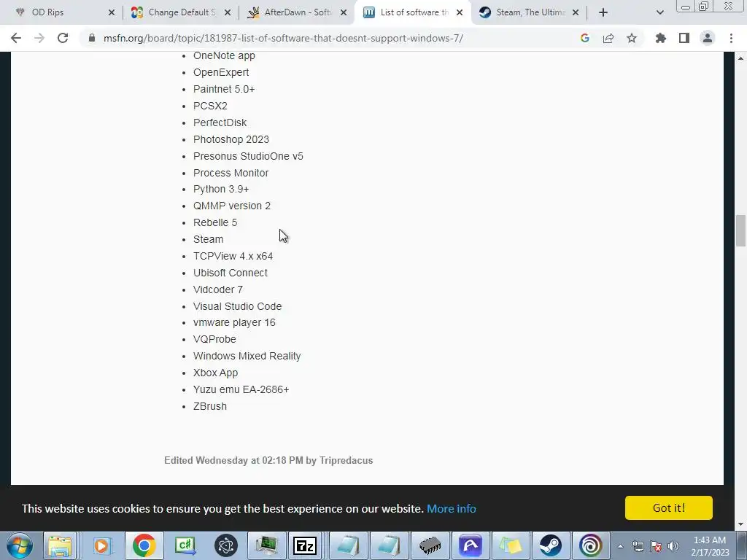
Task: Select the Xbox App list entry
Action: [215, 373]
